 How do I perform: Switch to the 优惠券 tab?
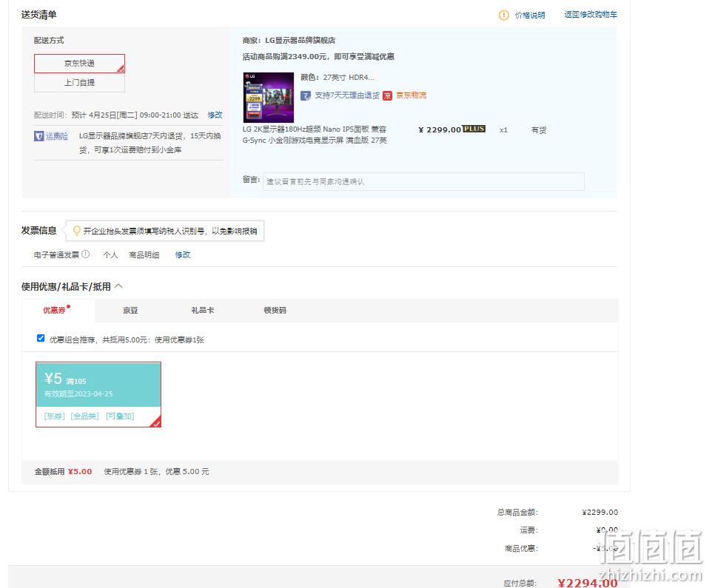point(54,310)
